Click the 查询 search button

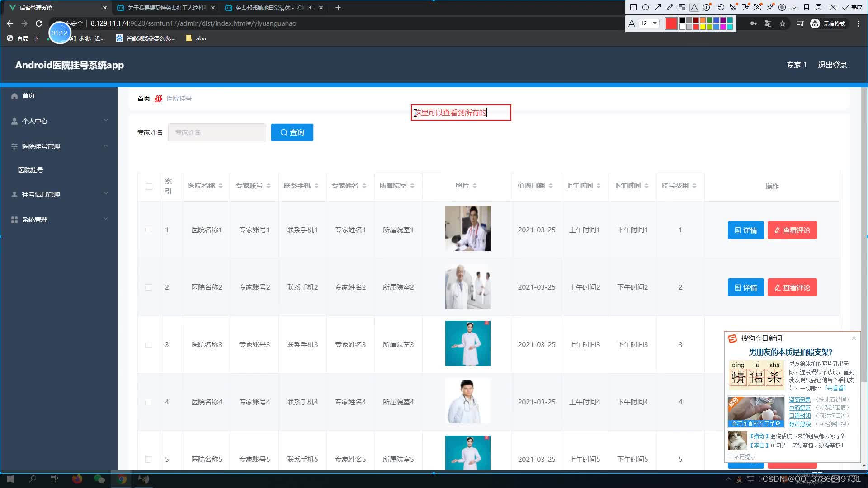tap(292, 132)
